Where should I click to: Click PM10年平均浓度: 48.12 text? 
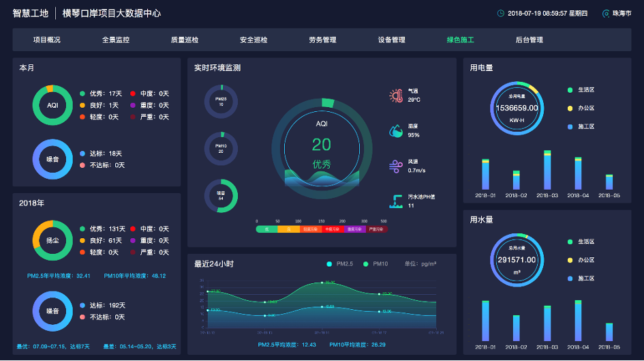[135, 276]
